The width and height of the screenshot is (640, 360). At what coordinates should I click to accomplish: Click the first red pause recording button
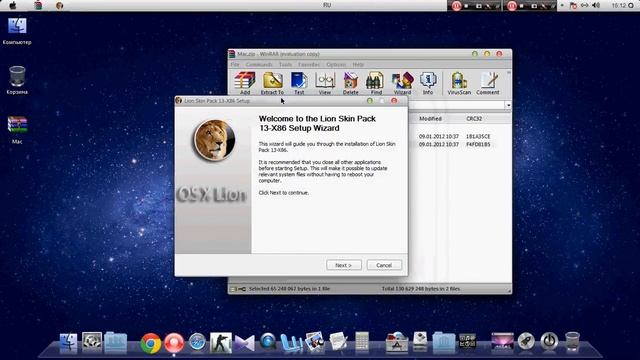click(456, 6)
